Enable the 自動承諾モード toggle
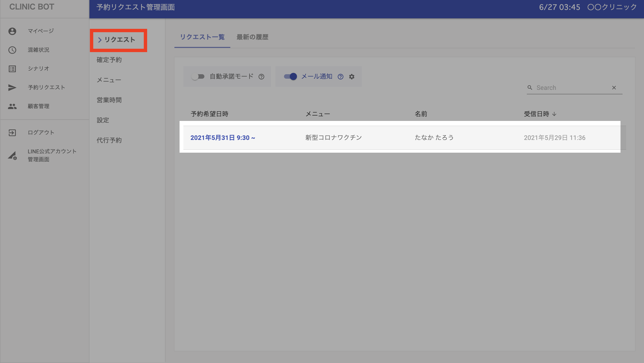This screenshot has width=644, height=363. (198, 76)
